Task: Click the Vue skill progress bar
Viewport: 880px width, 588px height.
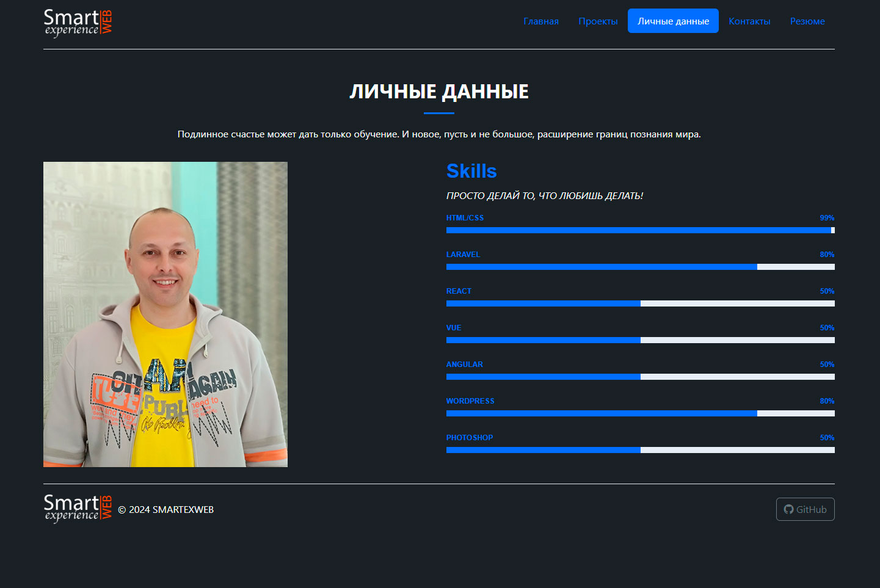Action: 640,340
